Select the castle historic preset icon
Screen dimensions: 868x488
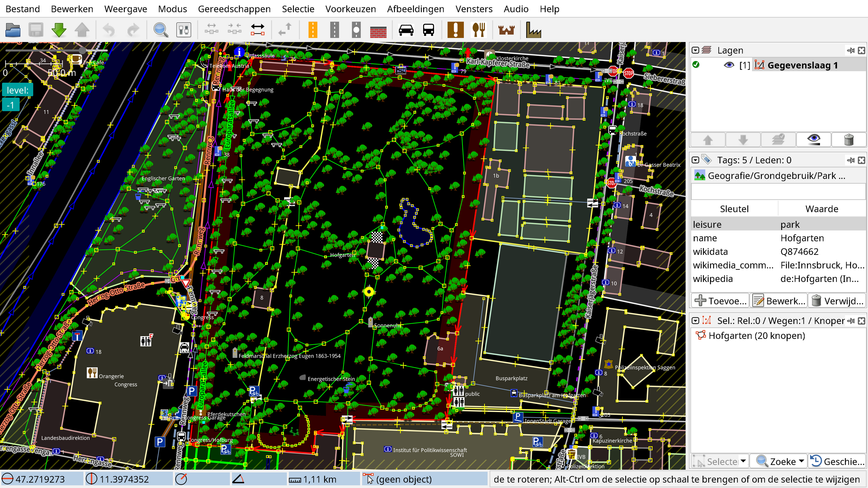506,30
